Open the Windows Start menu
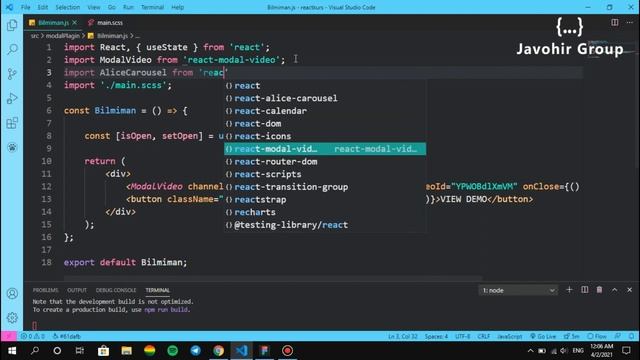640x360 pixels. (12, 351)
